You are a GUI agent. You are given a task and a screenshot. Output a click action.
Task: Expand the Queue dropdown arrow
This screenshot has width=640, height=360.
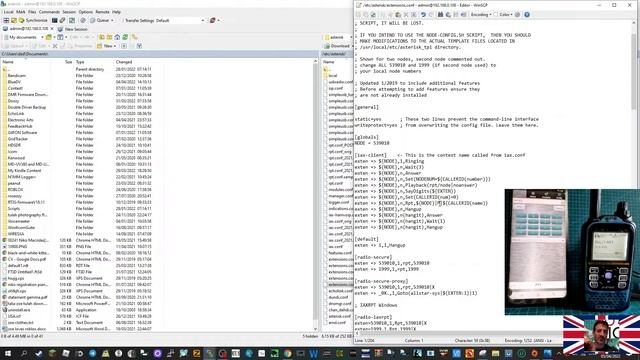[112, 20]
